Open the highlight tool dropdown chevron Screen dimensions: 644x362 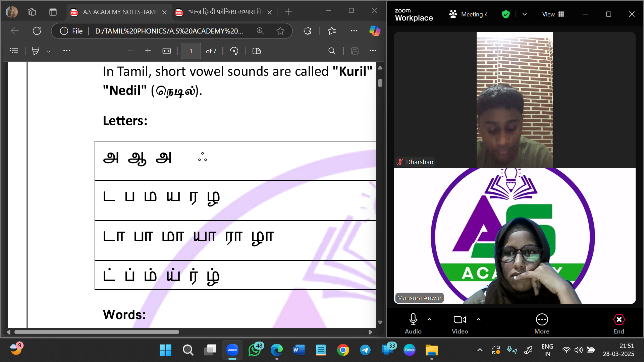point(49,51)
